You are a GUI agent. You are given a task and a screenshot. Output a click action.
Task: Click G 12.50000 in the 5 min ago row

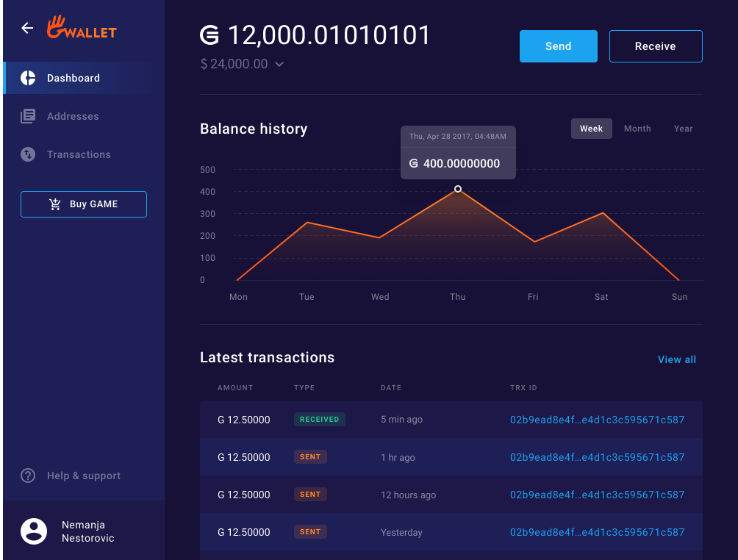(244, 420)
